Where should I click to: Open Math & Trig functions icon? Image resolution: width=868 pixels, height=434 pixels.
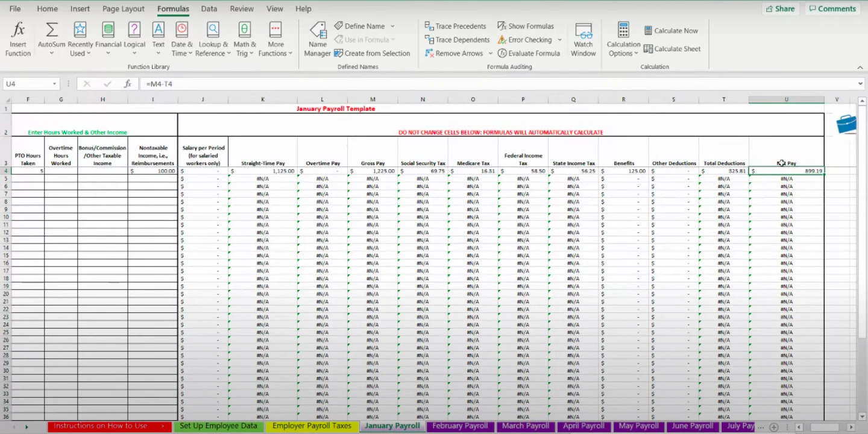(x=244, y=30)
